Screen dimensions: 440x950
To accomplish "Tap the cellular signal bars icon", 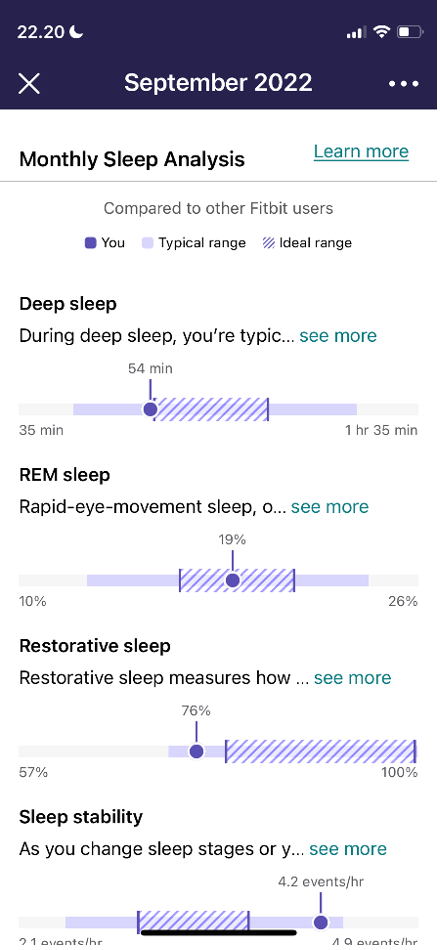I will point(355,33).
